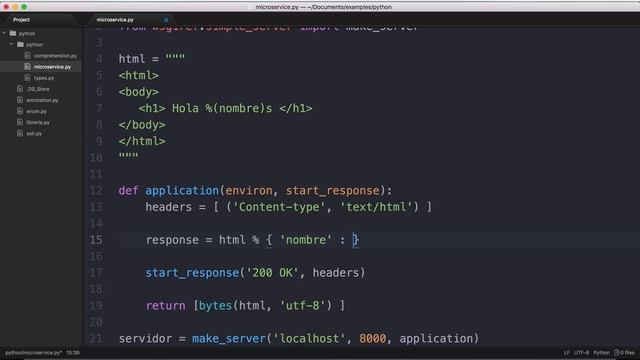Click the root python folder icon
Image resolution: width=640 pixels, height=360 pixels.
pos(13,33)
